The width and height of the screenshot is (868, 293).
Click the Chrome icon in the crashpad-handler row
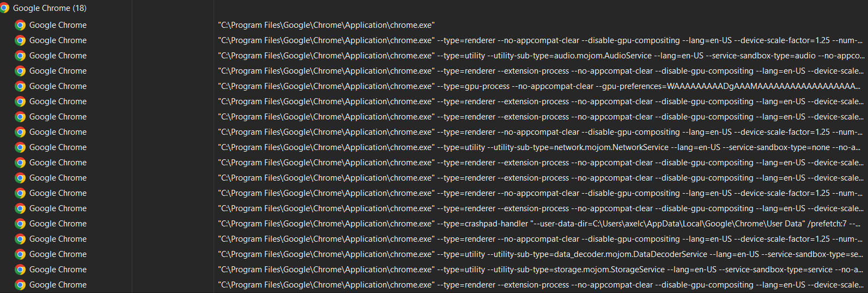[x=20, y=224]
